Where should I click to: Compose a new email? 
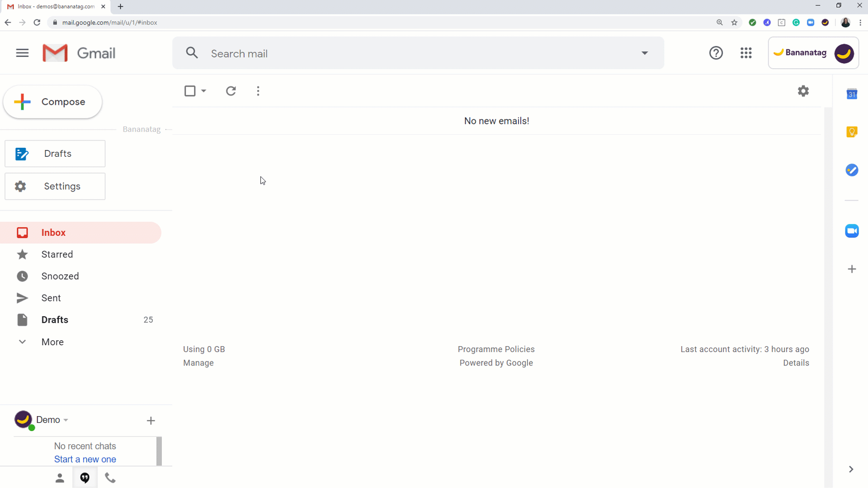pyautogui.click(x=52, y=102)
